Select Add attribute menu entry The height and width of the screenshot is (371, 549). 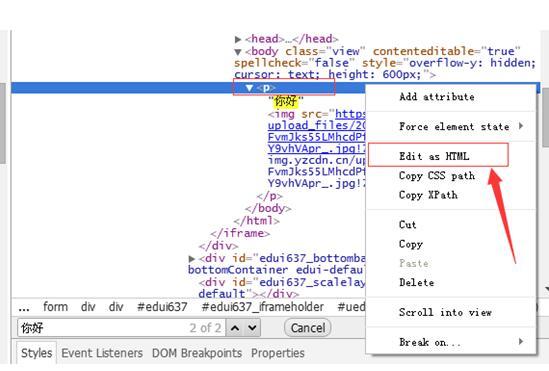pos(437,97)
